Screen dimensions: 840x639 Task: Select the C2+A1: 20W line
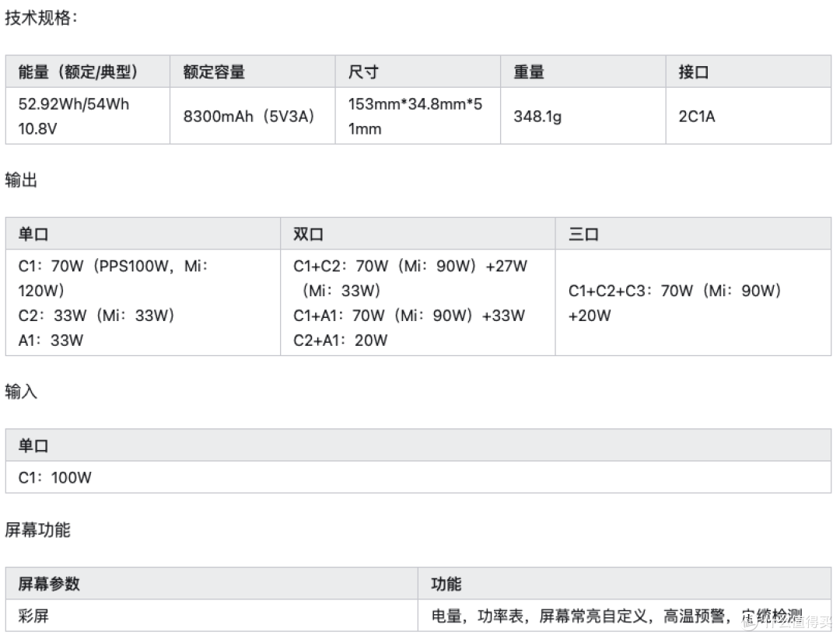click(x=340, y=340)
